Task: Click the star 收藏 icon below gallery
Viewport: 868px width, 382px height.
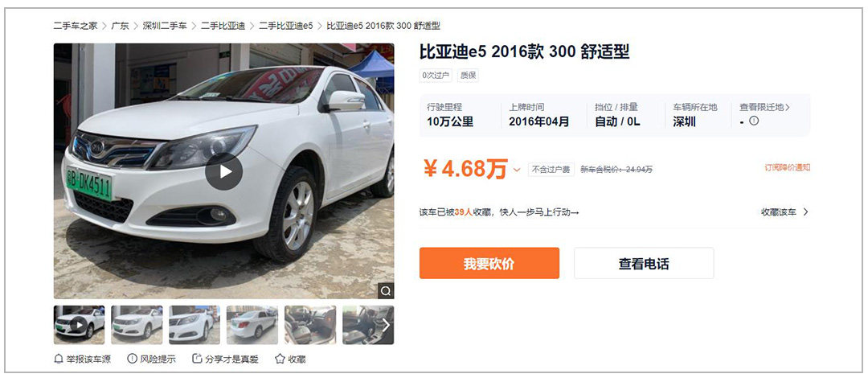Action: click(280, 359)
